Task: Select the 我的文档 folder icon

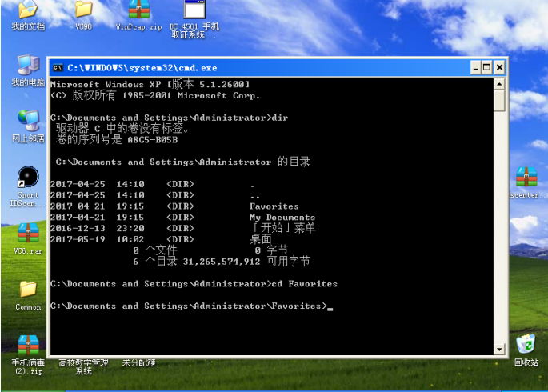Action: tap(27, 10)
